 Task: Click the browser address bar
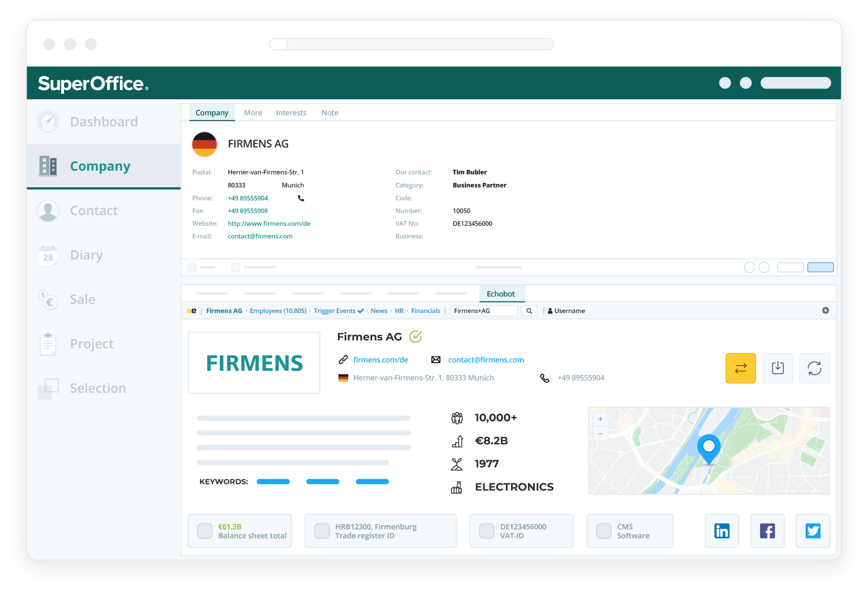[412, 44]
